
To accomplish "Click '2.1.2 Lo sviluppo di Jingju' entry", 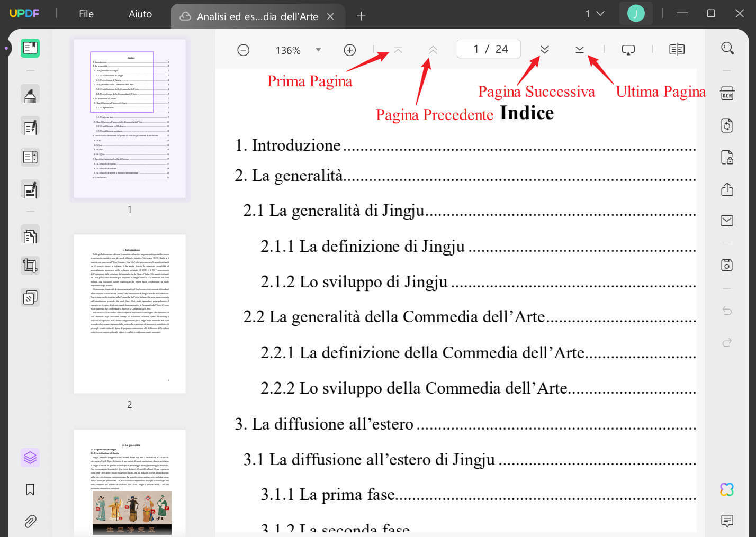I will tap(478, 281).
